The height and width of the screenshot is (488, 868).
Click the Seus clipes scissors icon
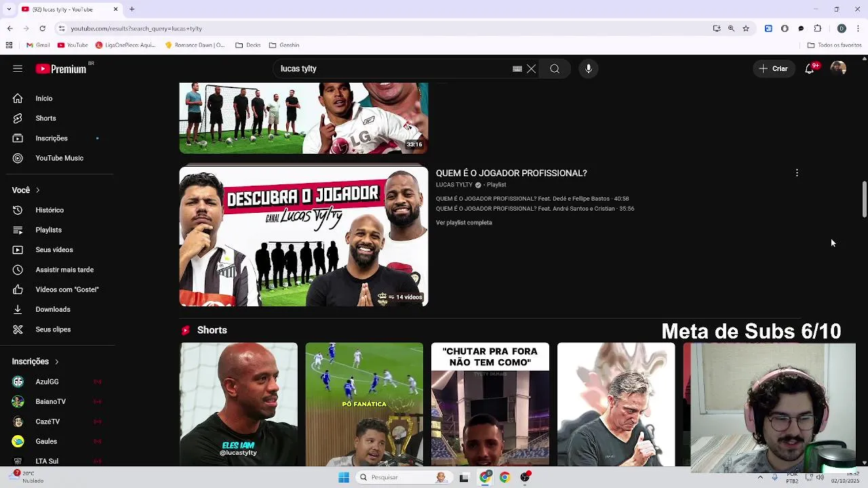(x=18, y=329)
